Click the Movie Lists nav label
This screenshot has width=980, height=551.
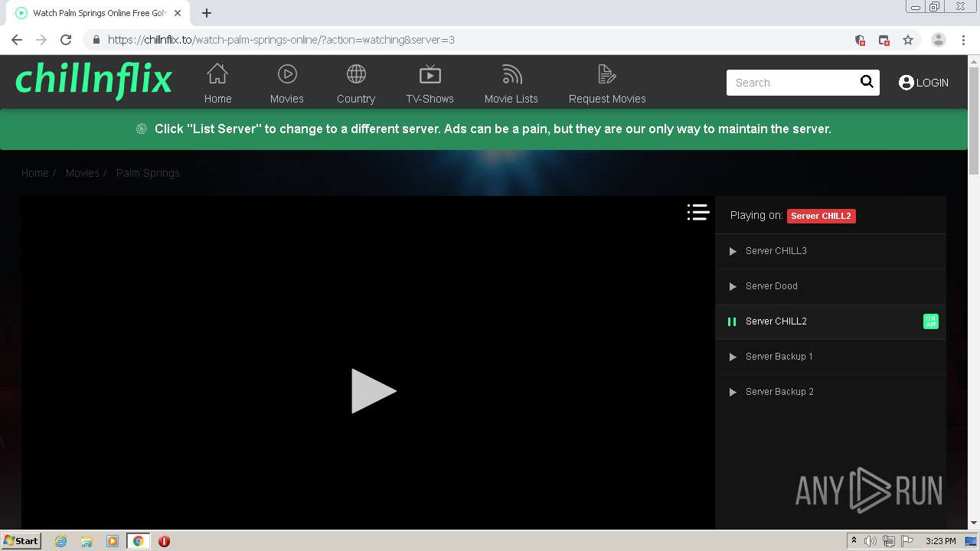(x=511, y=99)
